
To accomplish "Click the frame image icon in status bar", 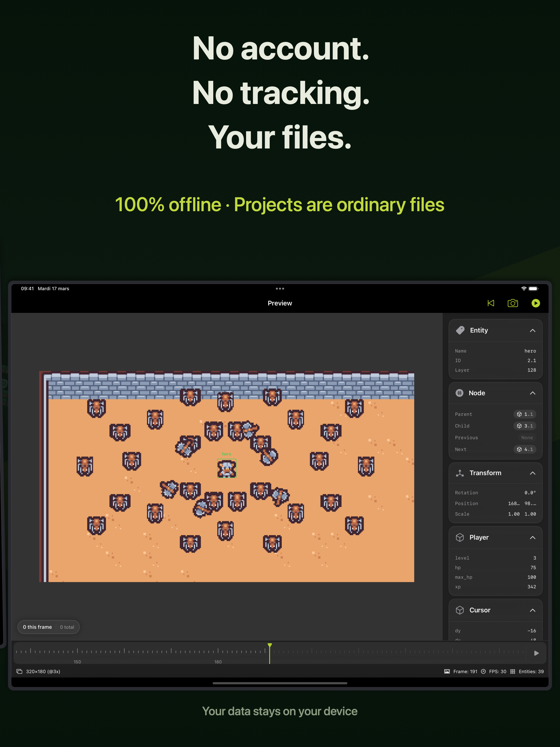I will tap(447, 671).
